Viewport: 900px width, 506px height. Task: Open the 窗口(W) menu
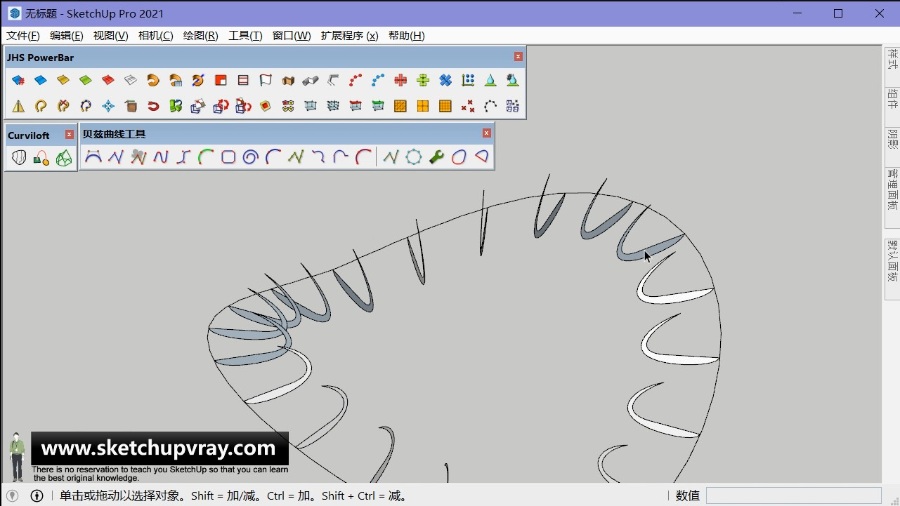coord(292,36)
